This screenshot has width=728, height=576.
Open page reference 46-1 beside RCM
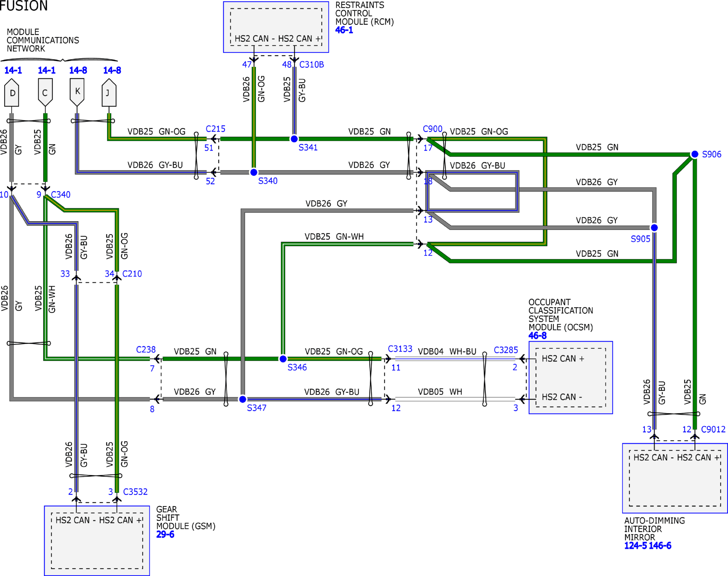click(x=344, y=30)
